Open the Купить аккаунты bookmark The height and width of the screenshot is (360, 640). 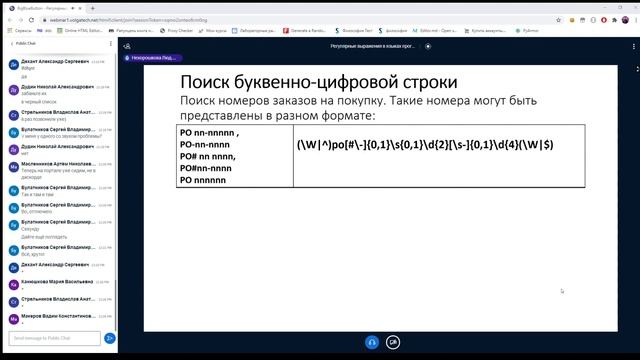pyautogui.click(x=485, y=31)
